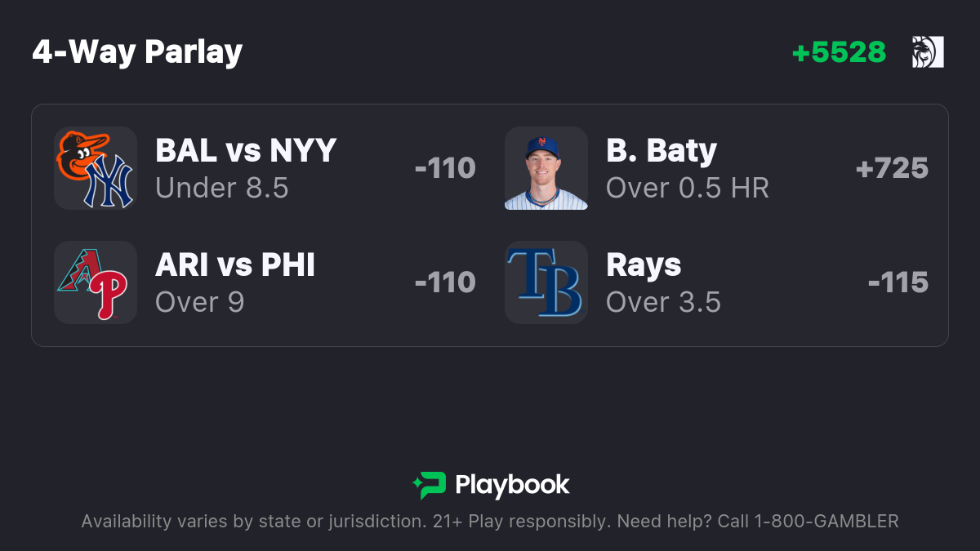The height and width of the screenshot is (551, 980).
Task: Open the B. Baty player headshot
Action: pos(546,168)
